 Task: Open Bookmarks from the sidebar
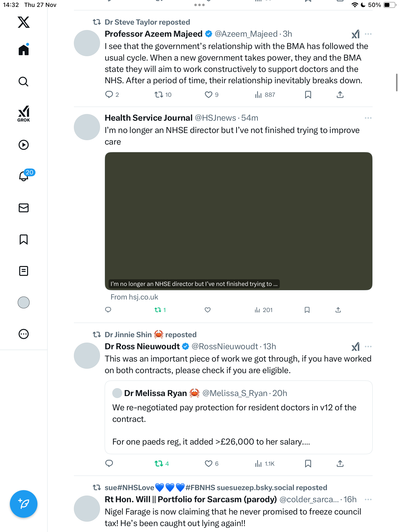click(x=24, y=239)
